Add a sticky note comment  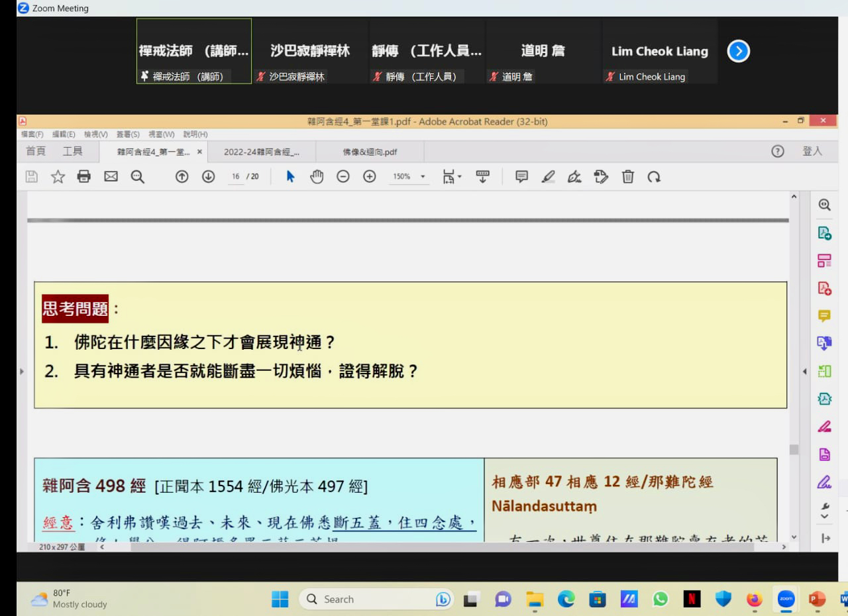coord(521,177)
